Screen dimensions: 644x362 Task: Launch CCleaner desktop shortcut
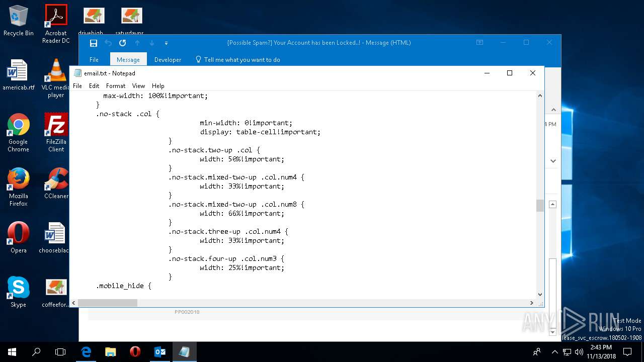(56, 184)
